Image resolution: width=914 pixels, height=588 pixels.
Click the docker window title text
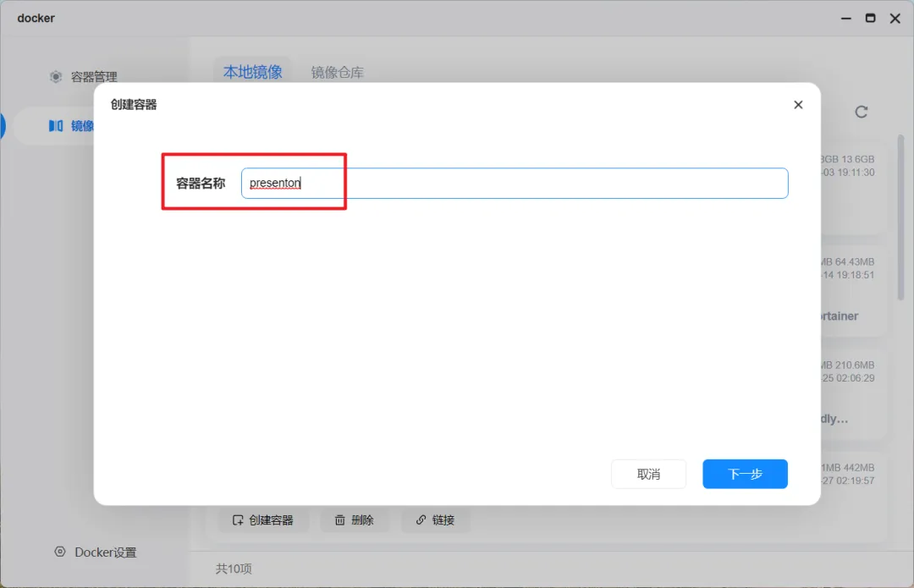click(x=36, y=18)
